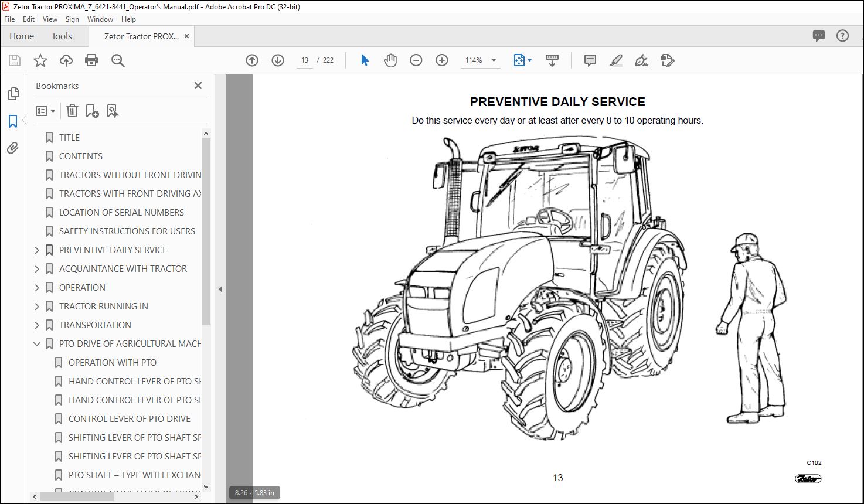Select the Zetor Tractor PROX document tab
The image size is (864, 504).
pos(141,36)
